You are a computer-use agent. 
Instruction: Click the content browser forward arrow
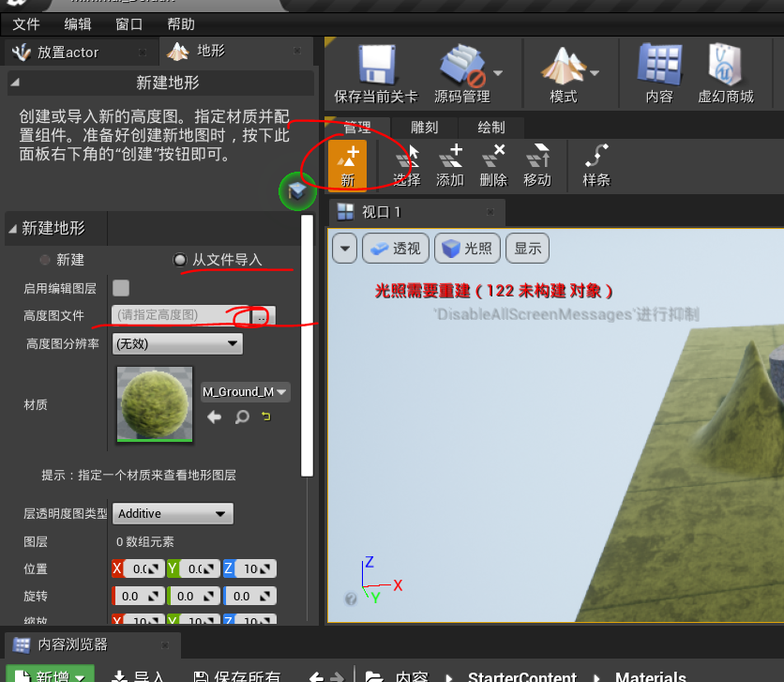[x=338, y=677]
